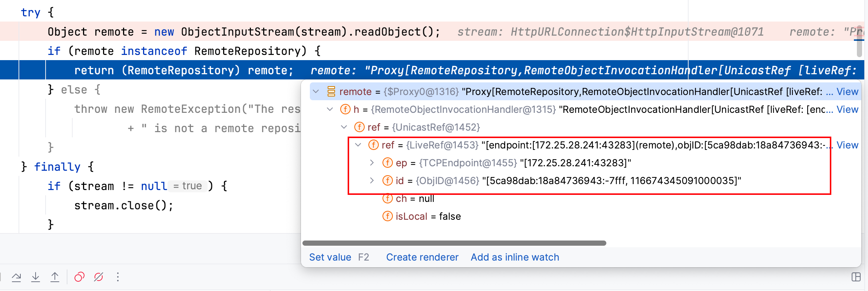The image size is (868, 291).
Task: Click the 'finally' keyword in the editor
Action: tap(57, 167)
